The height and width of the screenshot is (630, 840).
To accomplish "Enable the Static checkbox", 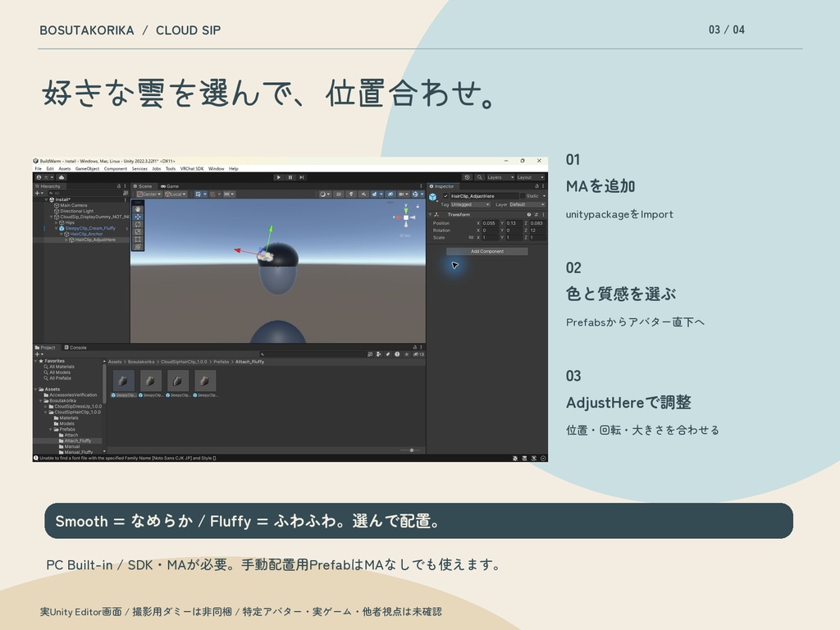I will [x=523, y=196].
